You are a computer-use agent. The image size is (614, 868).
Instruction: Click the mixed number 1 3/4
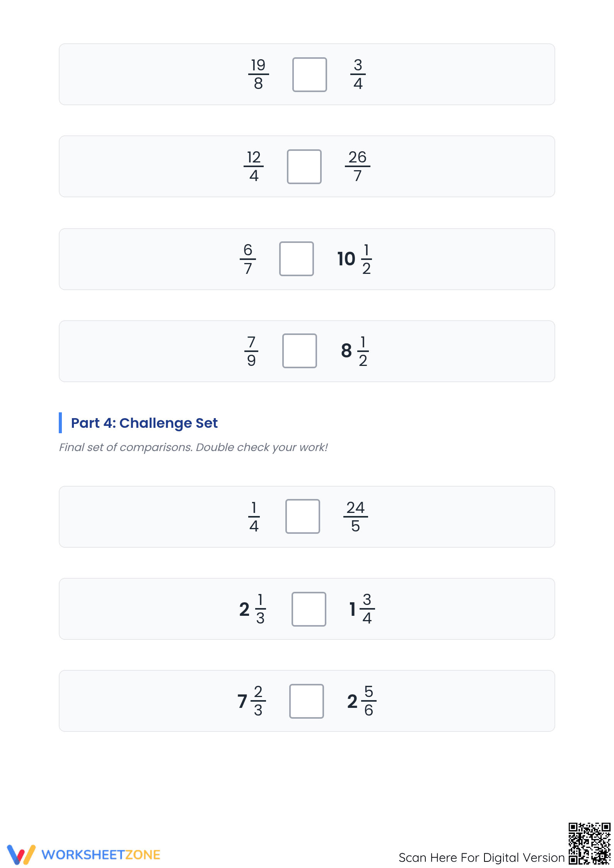click(x=362, y=609)
